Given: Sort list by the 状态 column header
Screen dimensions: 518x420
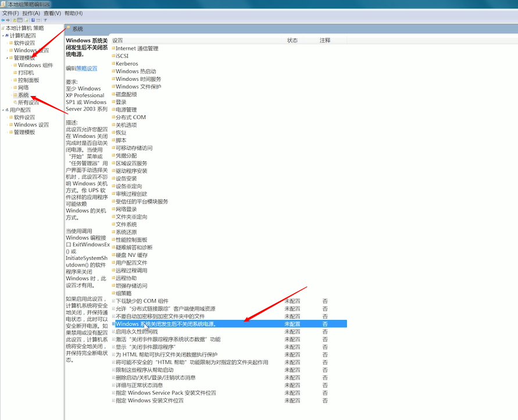Looking at the screenshot, I should (x=292, y=40).
